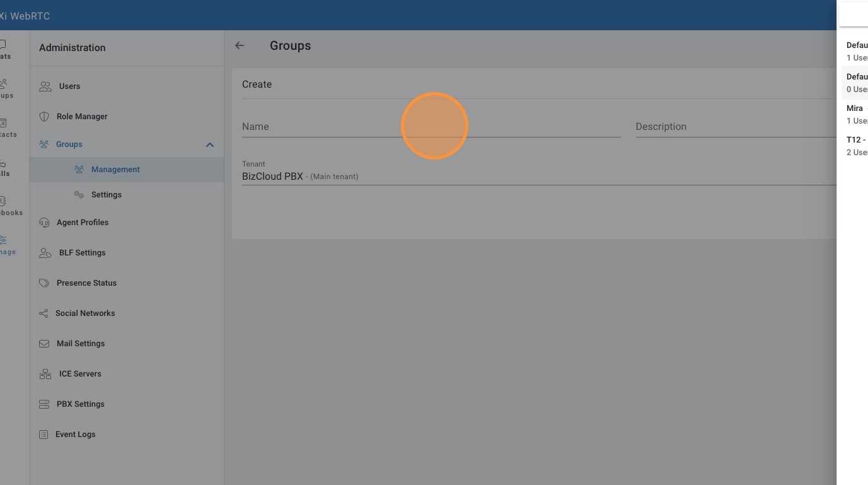Click the Mail Settings envelope icon
Viewport: 868px width, 485px height.
[44, 344]
